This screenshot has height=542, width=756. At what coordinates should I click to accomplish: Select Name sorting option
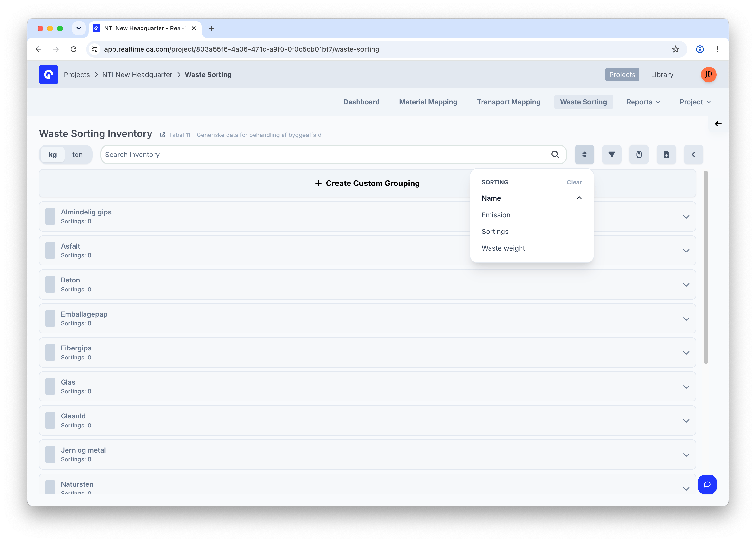(x=491, y=198)
